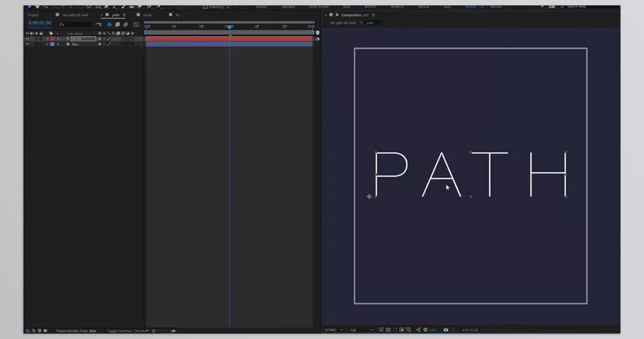Hide the PATH layer eye toggle
644x339 pixels.
(x=27, y=39)
